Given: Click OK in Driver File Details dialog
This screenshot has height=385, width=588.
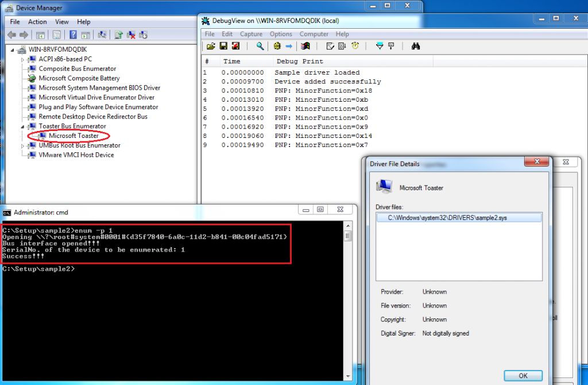Looking at the screenshot, I should coord(523,375).
